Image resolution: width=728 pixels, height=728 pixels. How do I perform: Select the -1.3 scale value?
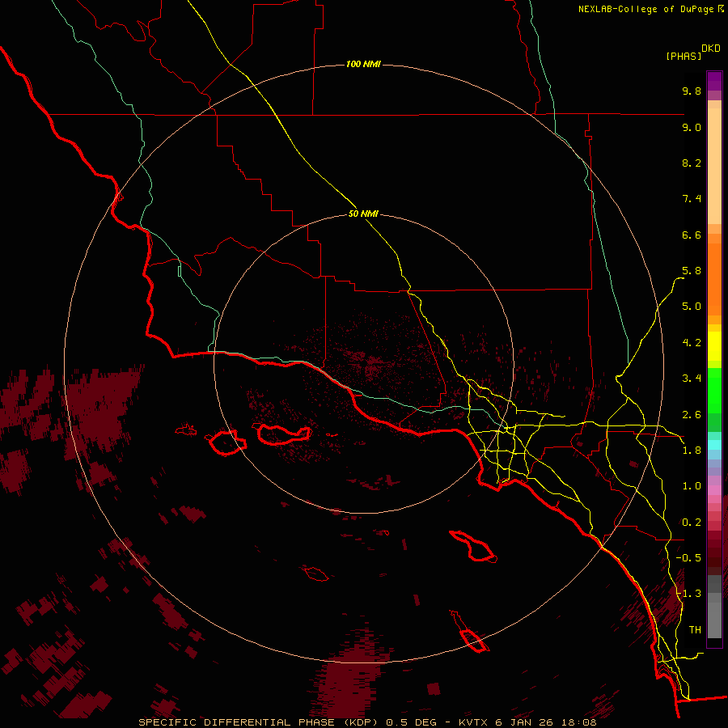pos(688,594)
